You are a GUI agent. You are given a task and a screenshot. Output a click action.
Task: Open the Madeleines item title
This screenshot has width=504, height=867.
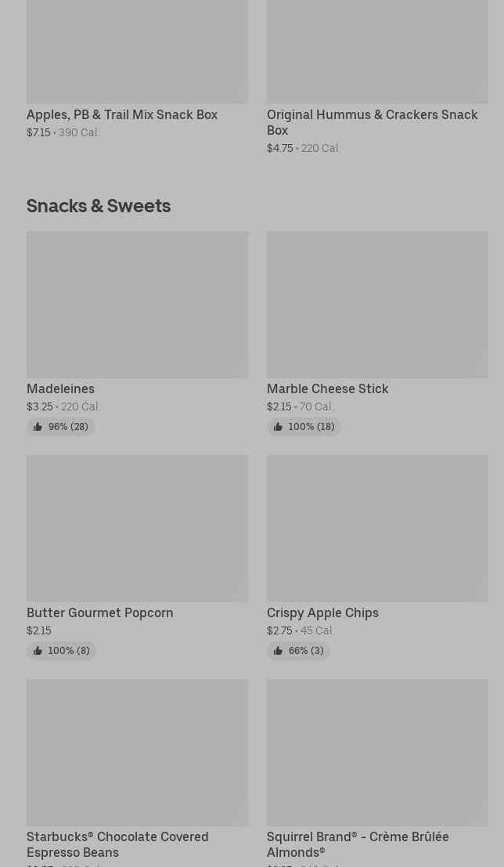click(60, 388)
